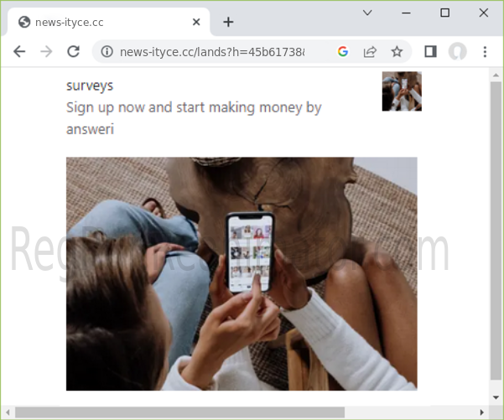
Task: Close the news-ityce.cc tab
Action: (x=197, y=22)
